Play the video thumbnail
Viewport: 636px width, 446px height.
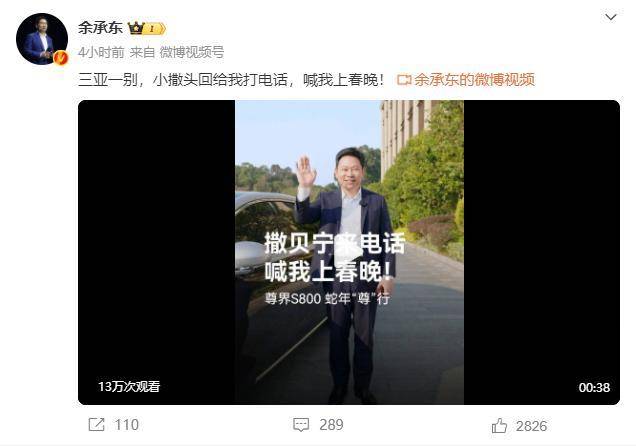[x=349, y=252]
